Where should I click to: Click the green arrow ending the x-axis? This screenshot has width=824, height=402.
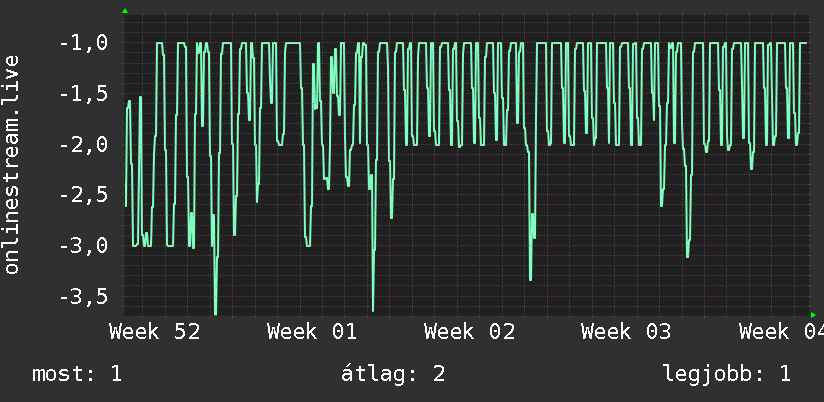point(813,315)
